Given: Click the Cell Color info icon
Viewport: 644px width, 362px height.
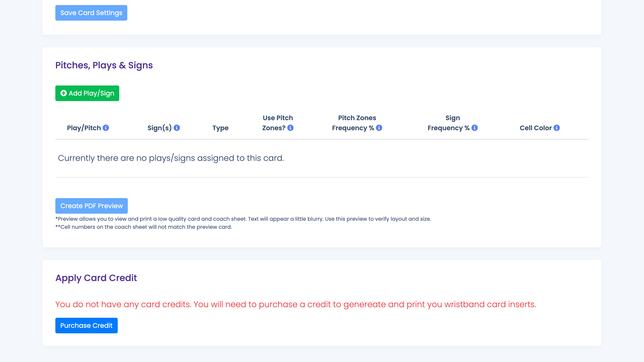Looking at the screenshot, I should pos(557,128).
